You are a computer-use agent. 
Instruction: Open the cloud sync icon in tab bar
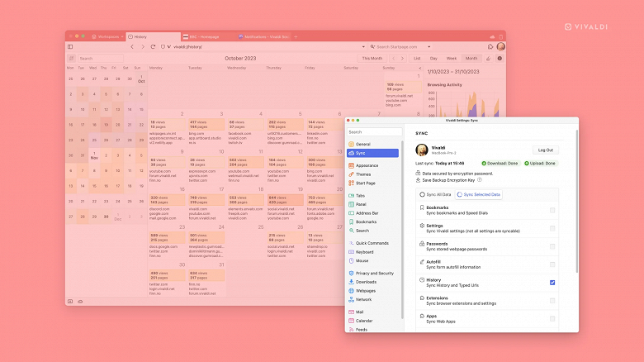point(492,36)
